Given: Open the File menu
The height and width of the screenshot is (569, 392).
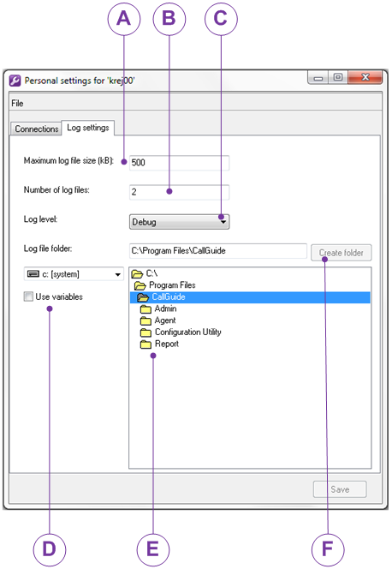Looking at the screenshot, I should [17, 104].
